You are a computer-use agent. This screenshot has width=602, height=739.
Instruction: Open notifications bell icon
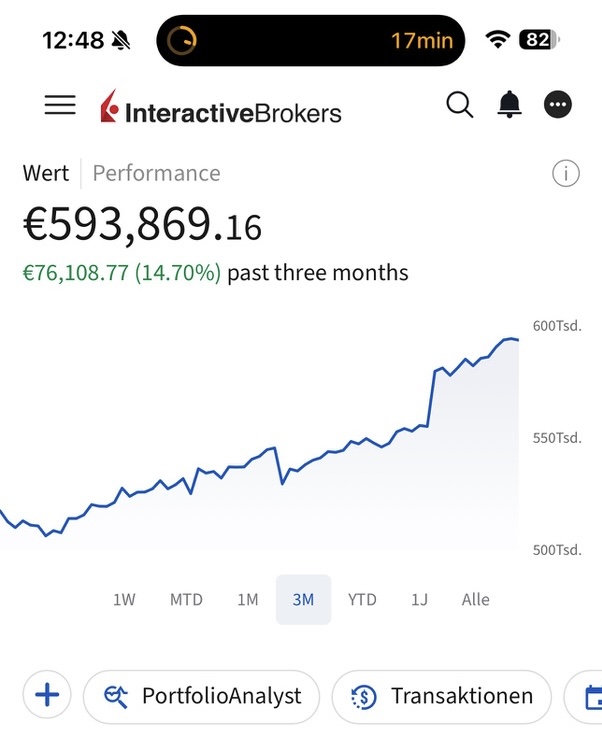click(x=510, y=104)
